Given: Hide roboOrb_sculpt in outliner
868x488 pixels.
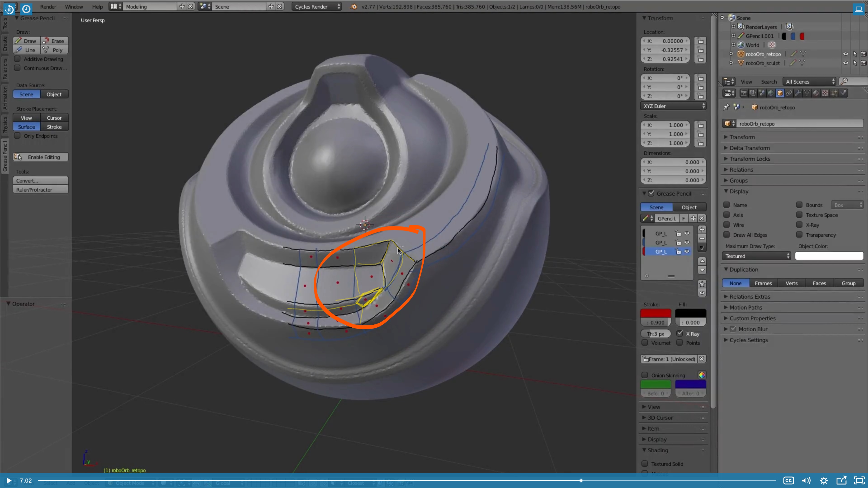Looking at the screenshot, I should pos(845,63).
